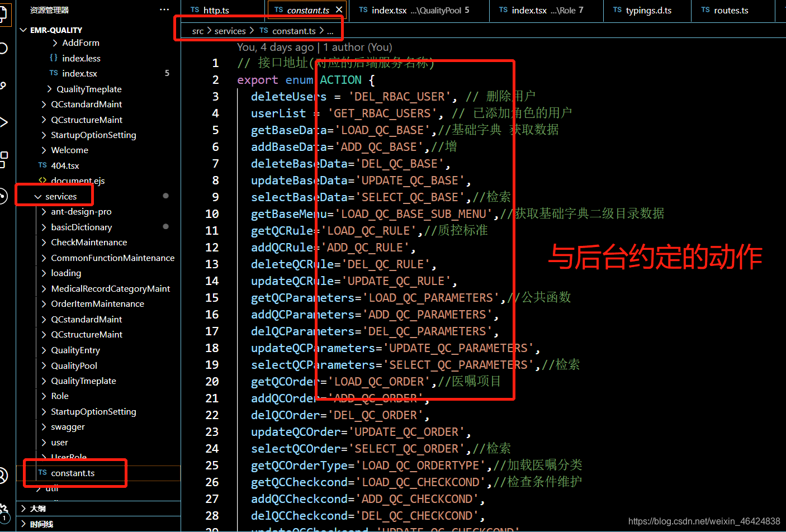Click the TS icon on routes.ts tab
The width and height of the screenshot is (786, 532).
pos(705,9)
